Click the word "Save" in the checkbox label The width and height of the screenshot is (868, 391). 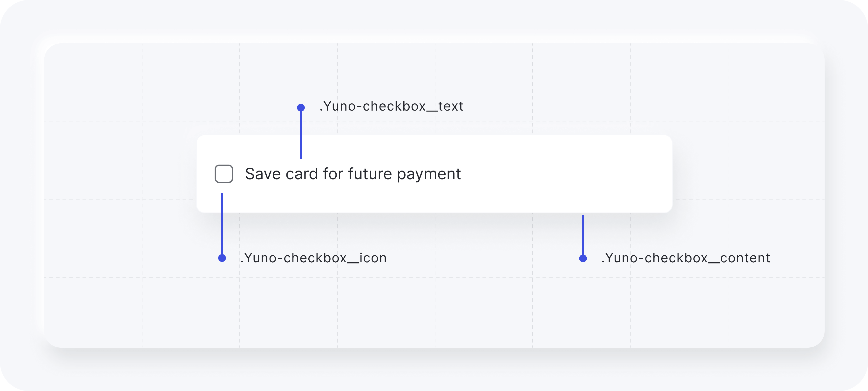[263, 174]
